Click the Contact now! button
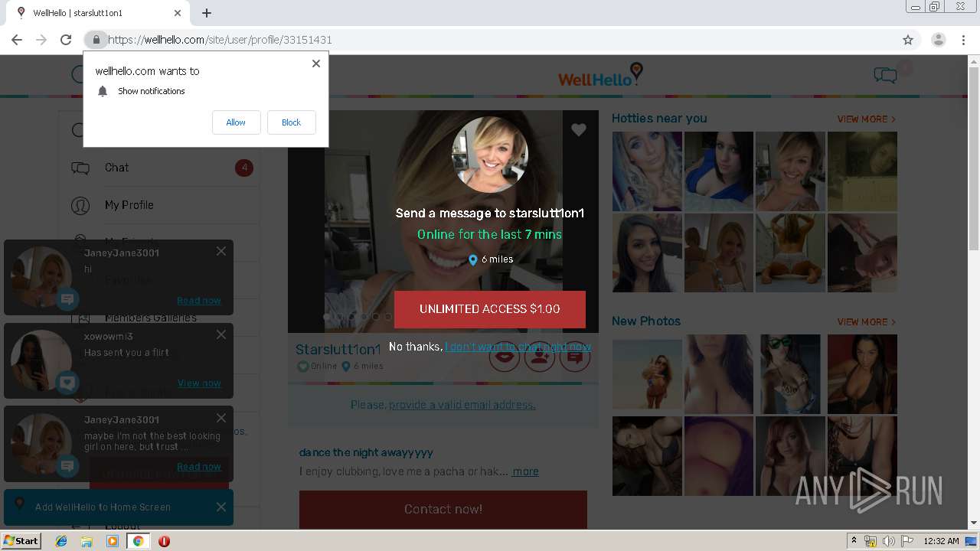This screenshot has height=551, width=980. (x=443, y=509)
